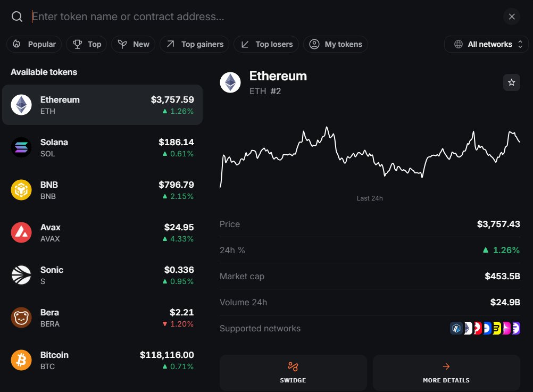533x392 pixels.
Task: Click the Price value $3,757.43
Action: click(x=498, y=224)
